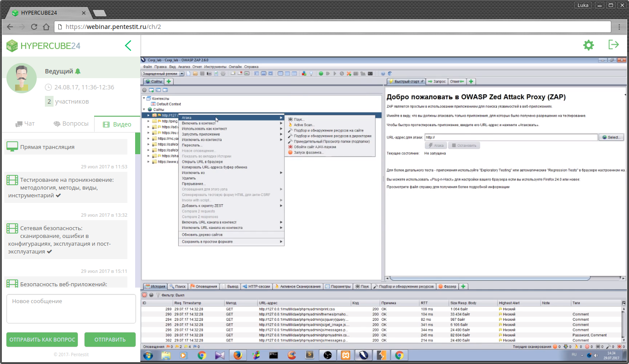Click the flame icon next to Active Scan
This screenshot has height=364, width=629.
291,125
